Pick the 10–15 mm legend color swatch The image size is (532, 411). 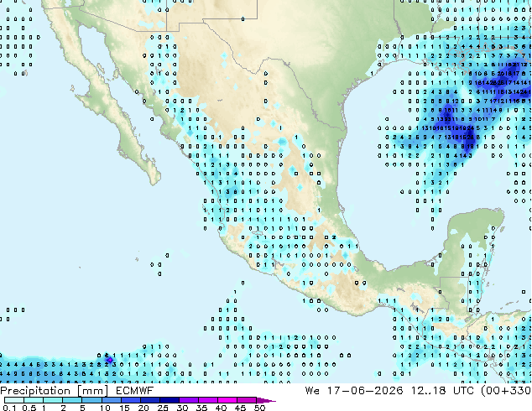click(112, 400)
